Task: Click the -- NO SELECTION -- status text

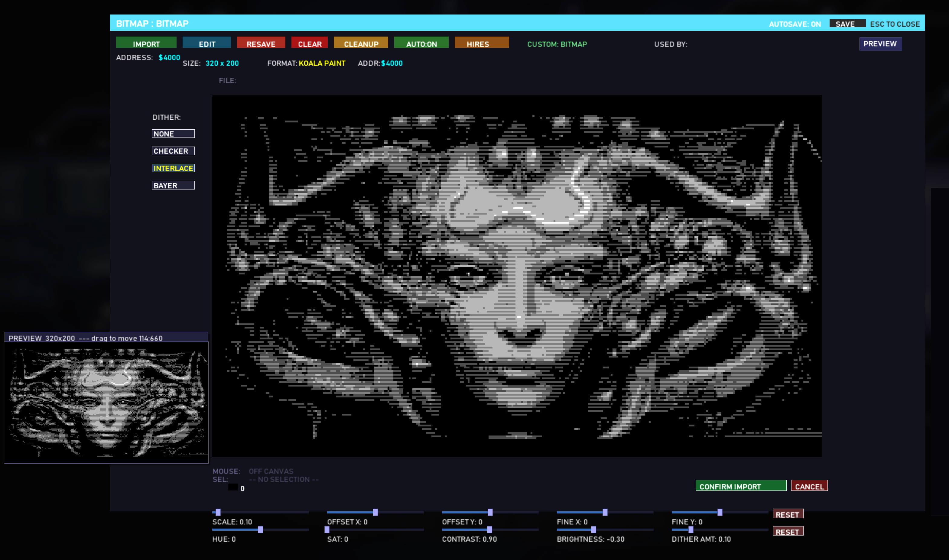Action: pyautogui.click(x=284, y=479)
